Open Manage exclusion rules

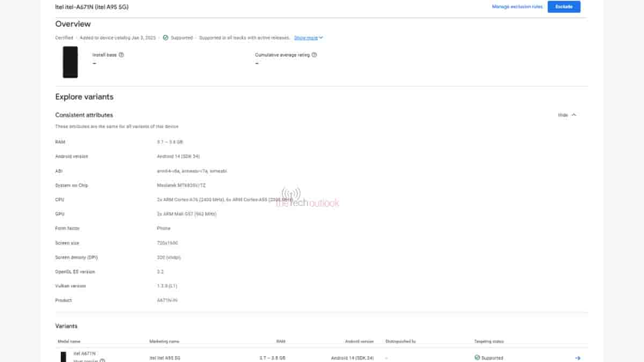(x=517, y=6)
